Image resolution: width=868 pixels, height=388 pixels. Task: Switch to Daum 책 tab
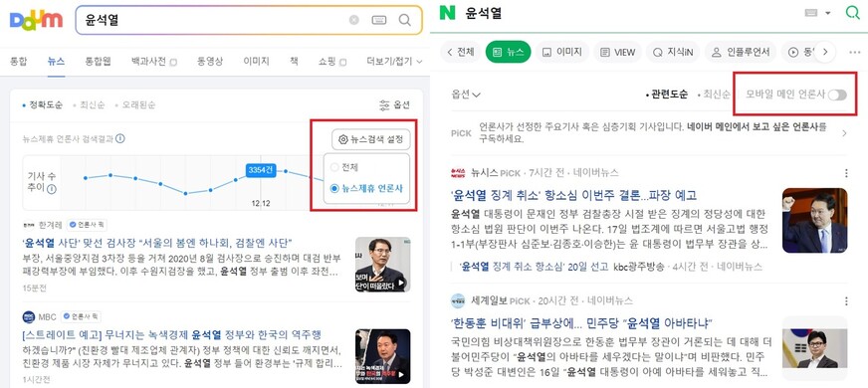click(x=294, y=62)
